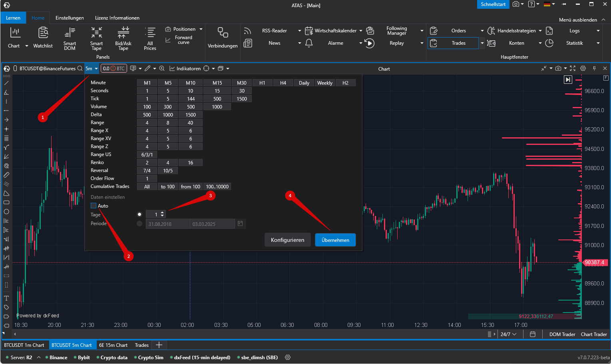Click the zoom magnifier icon in chart toolbar
Image resolution: width=611 pixels, height=364 pixels.
pos(162,69)
